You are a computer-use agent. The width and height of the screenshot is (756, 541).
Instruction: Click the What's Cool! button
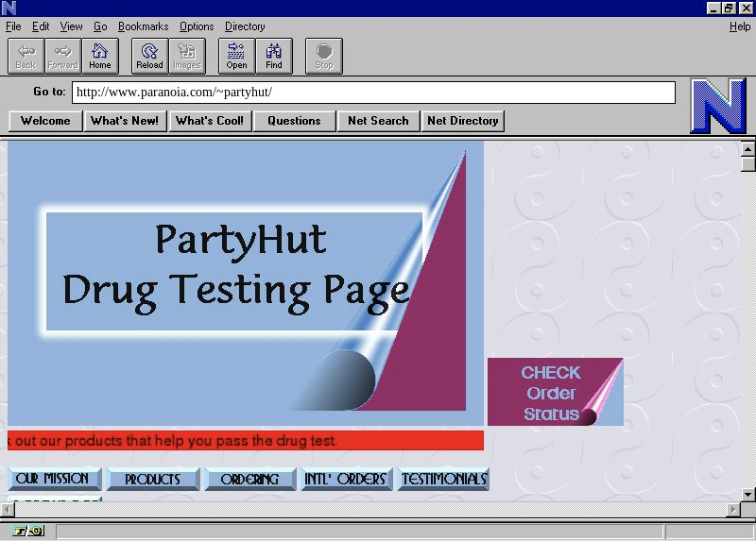[209, 121]
